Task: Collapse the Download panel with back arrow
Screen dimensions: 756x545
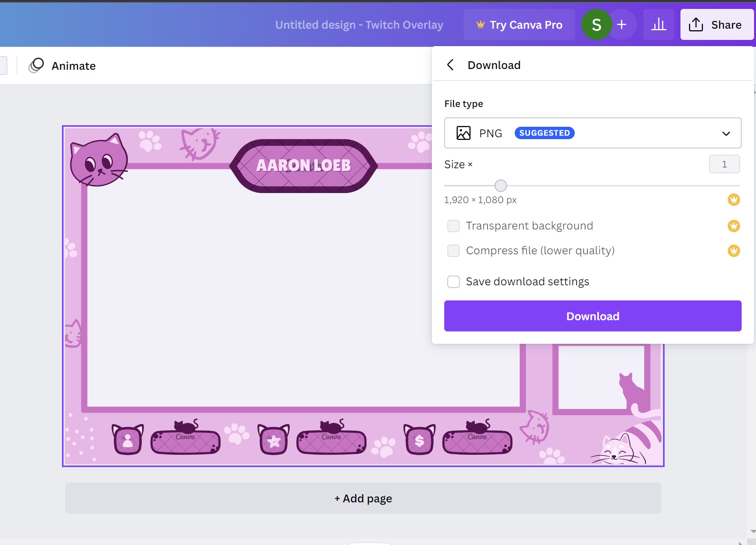Action: coord(450,65)
